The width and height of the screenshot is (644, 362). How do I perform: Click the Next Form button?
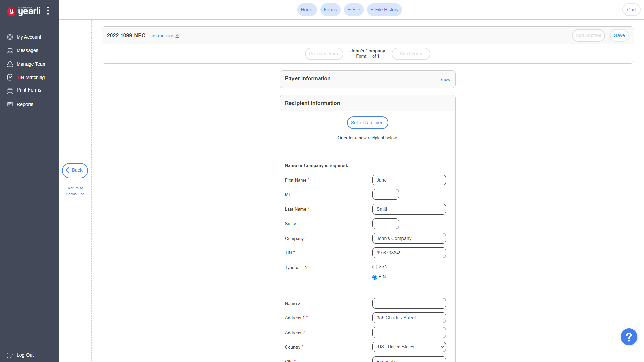point(411,54)
